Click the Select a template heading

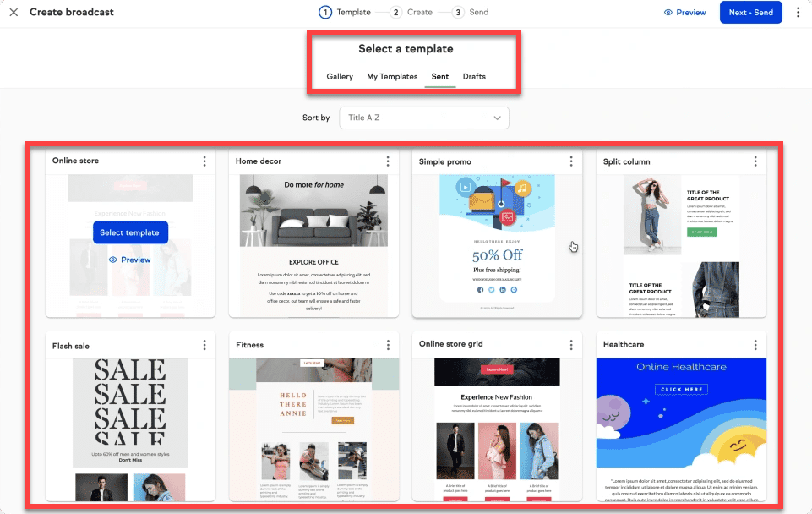[x=406, y=49]
